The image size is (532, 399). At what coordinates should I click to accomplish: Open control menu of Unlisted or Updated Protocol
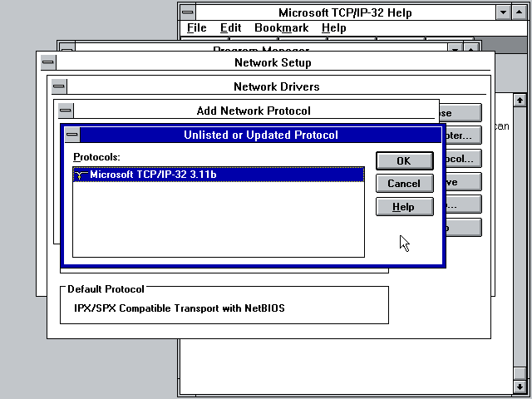pos(72,135)
